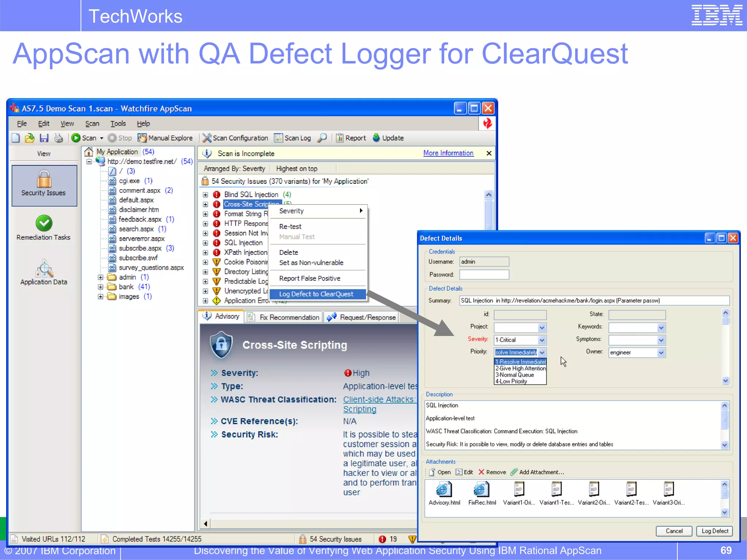
Task: Expand the admin folder in tree
Action: tap(100, 277)
